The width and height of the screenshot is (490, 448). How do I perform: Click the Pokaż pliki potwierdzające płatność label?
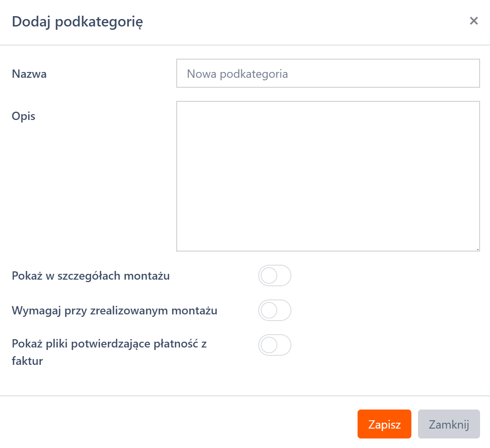coord(109,344)
